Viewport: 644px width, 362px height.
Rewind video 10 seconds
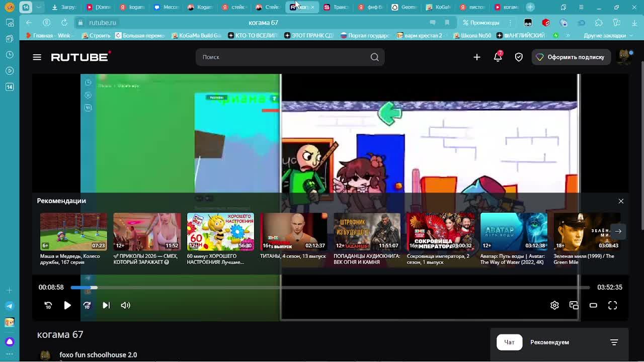coord(48,305)
